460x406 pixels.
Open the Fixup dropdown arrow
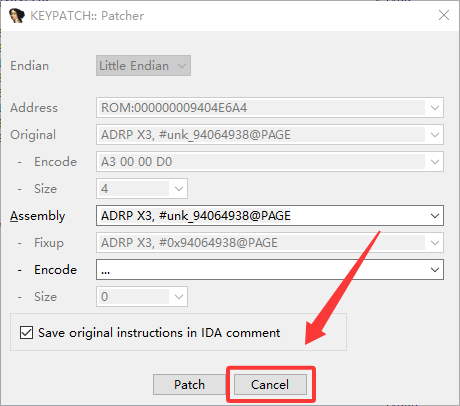pos(435,243)
